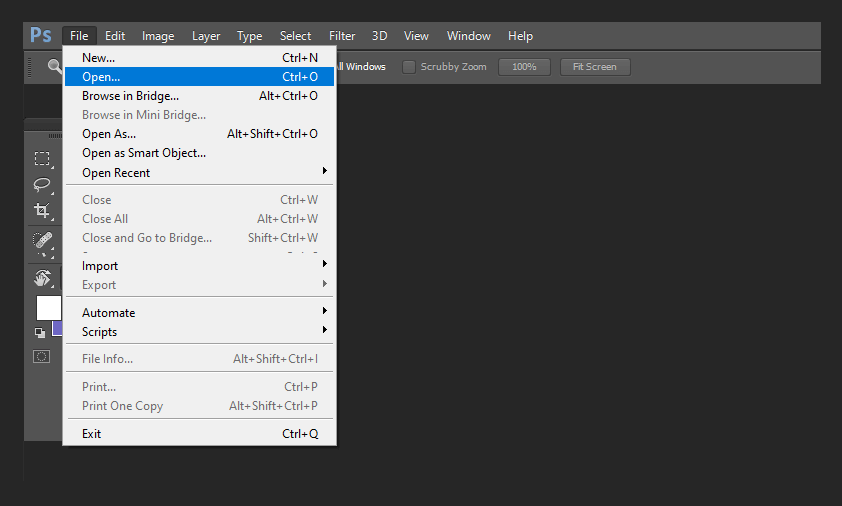Open the Type menu
The image size is (842, 506).
click(250, 36)
